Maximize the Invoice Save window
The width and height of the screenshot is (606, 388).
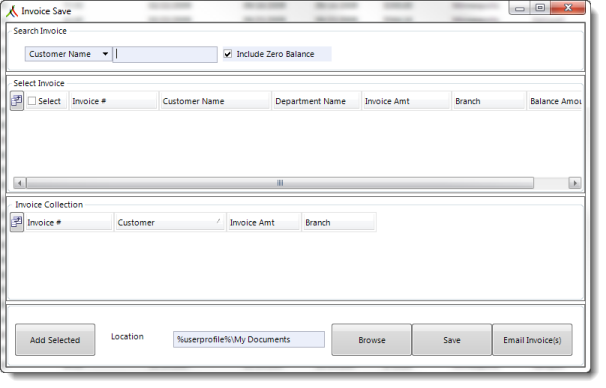[540, 8]
